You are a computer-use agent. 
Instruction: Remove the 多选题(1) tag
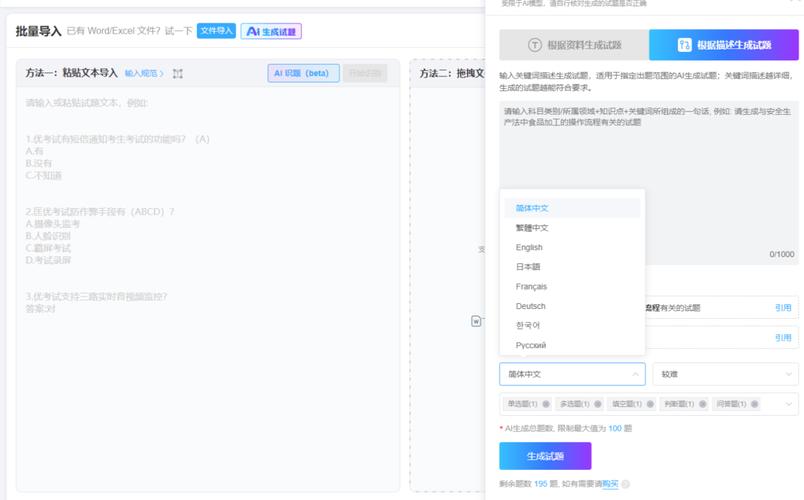(598, 404)
